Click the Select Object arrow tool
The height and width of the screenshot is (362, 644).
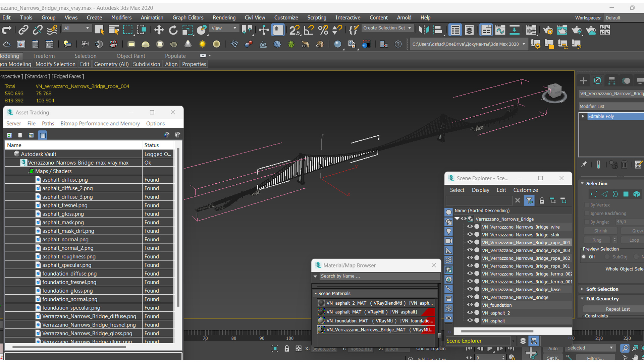(99, 30)
